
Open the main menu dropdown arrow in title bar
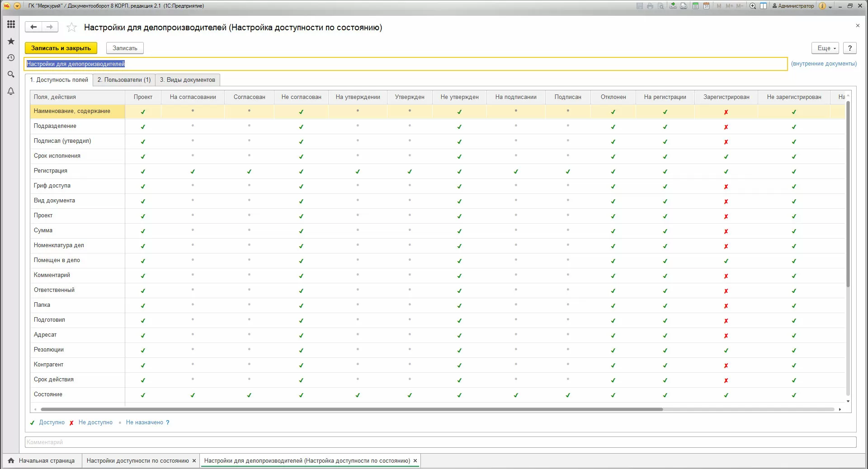(x=17, y=6)
